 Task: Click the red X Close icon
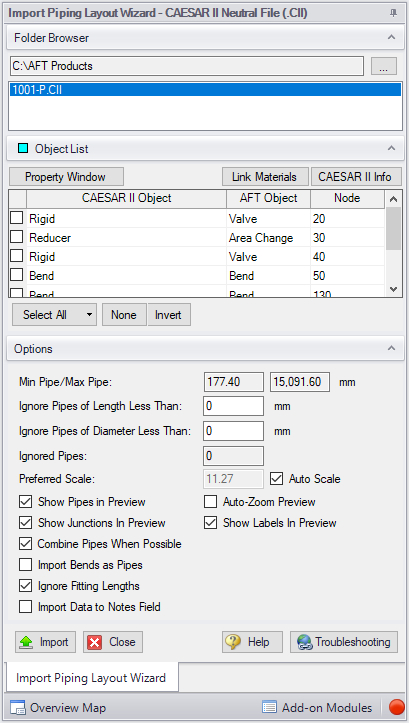click(x=95, y=642)
